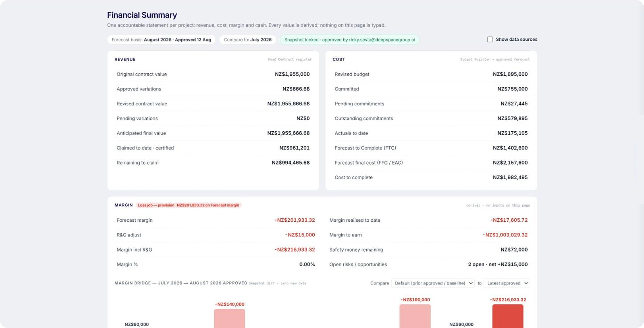
Task: Click the Approved variations revenue row
Action: [x=213, y=89]
